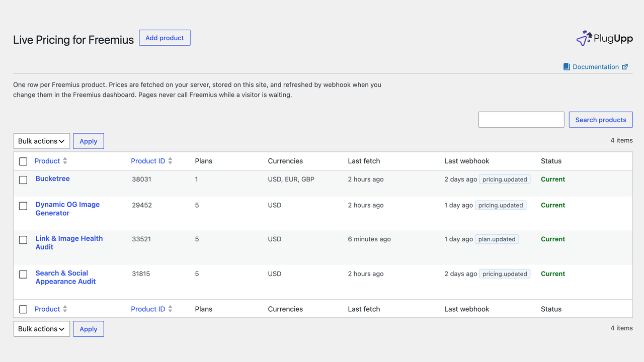Click product ID 38031
The height and width of the screenshot is (362, 644).
(x=141, y=179)
